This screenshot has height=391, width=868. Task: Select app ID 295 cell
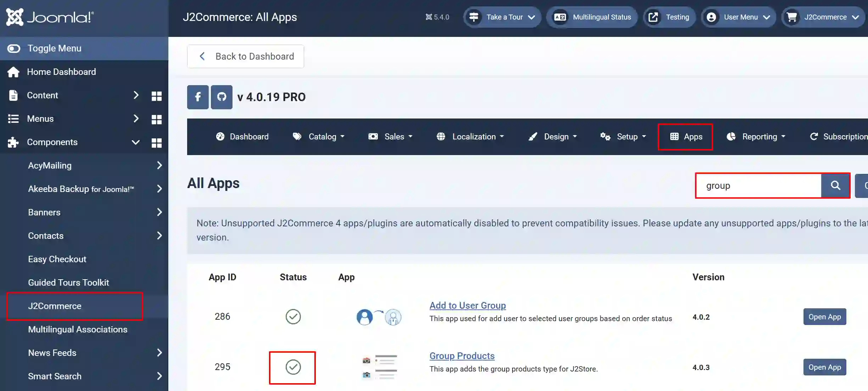(x=222, y=367)
